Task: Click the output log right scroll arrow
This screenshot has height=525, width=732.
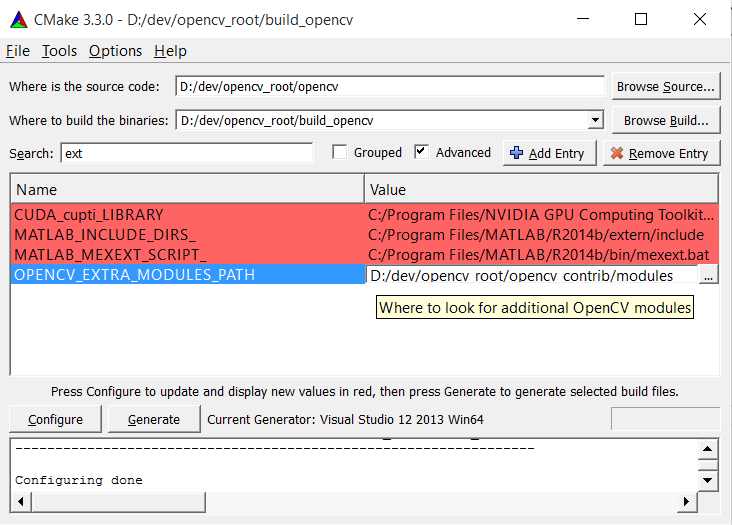Action: click(x=687, y=502)
